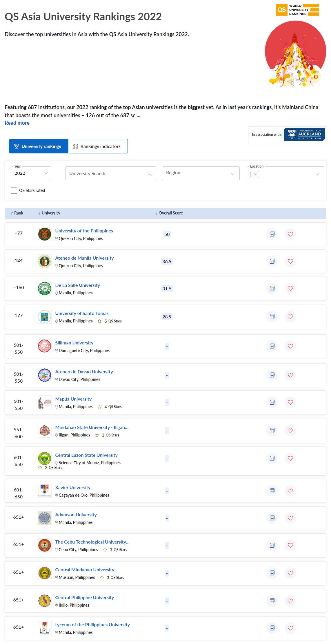331x644 pixels.
Task: Favorite Mapúa University
Action: point(290,402)
